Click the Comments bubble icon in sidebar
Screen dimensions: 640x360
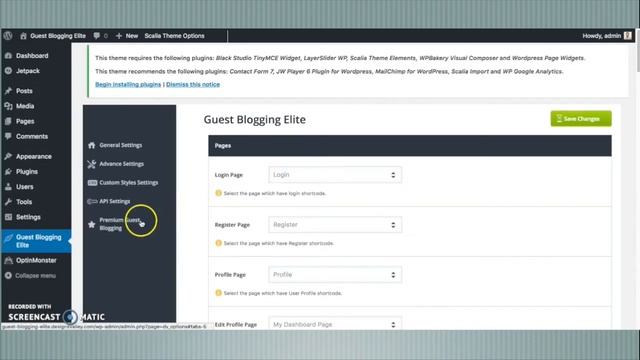click(x=8, y=136)
